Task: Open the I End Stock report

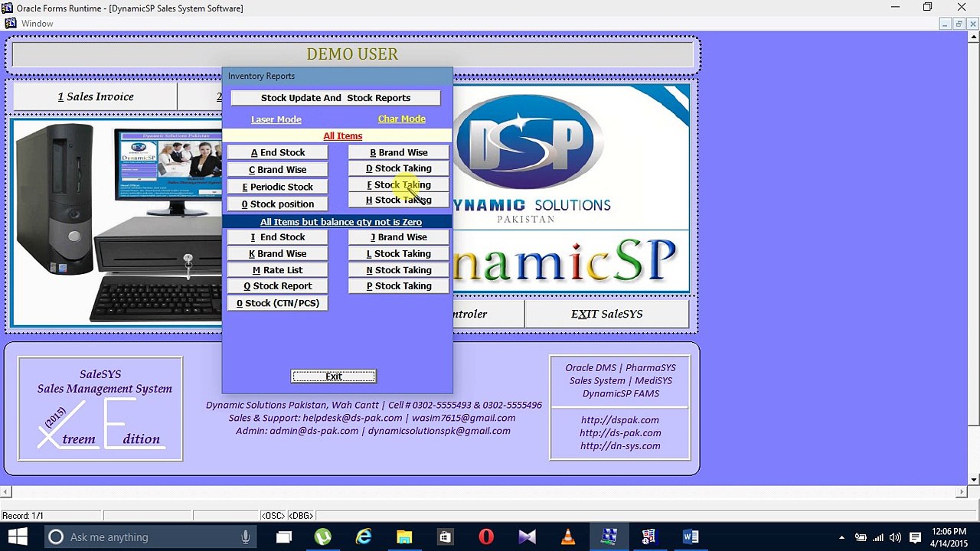Action: coord(278,237)
